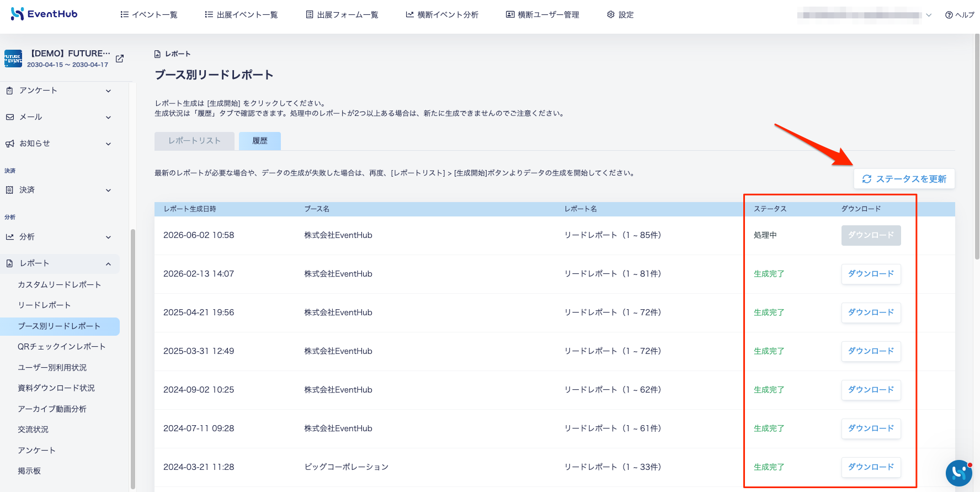The width and height of the screenshot is (980, 492).
Task: Click the レポート breadcrumb icon
Action: [157, 54]
